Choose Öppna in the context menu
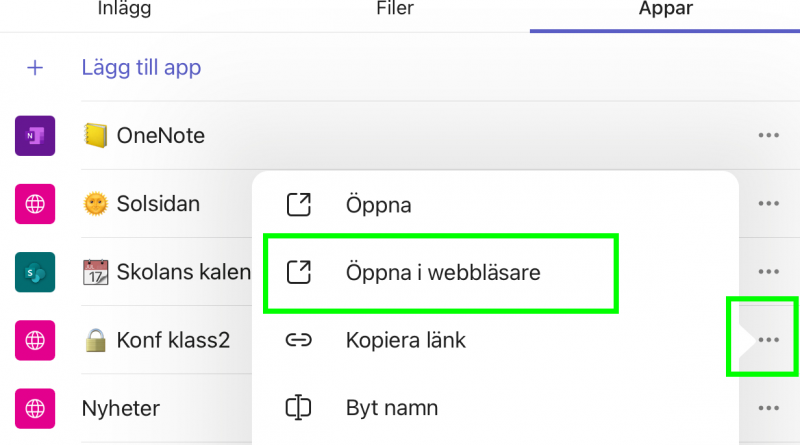 coord(495,205)
